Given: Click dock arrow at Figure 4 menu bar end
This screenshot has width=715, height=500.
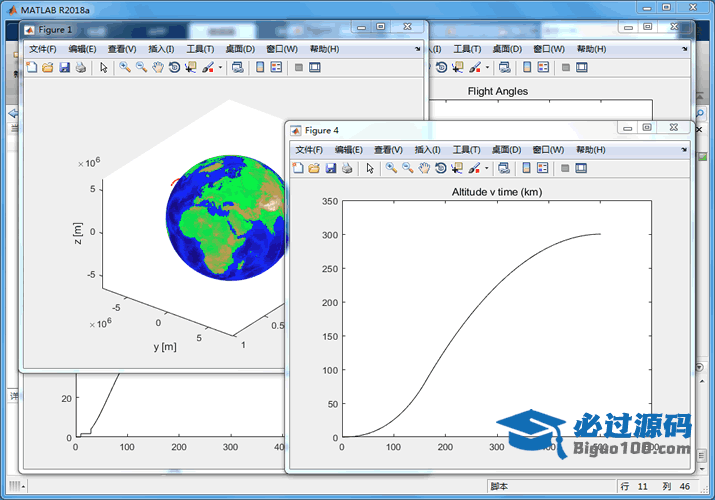Looking at the screenshot, I should pyautogui.click(x=683, y=149).
